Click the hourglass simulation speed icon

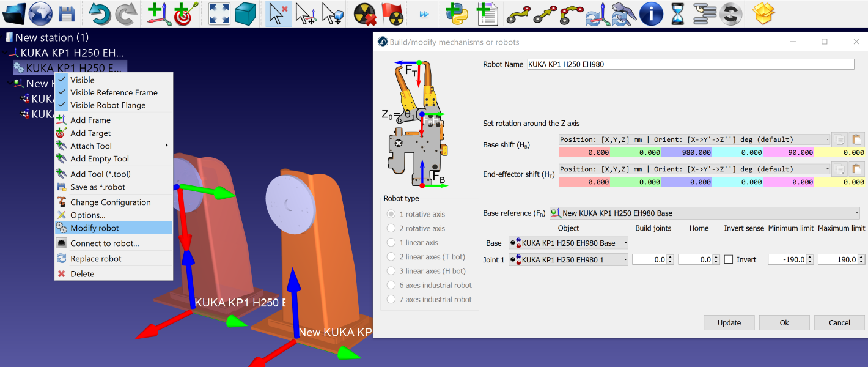click(x=678, y=13)
